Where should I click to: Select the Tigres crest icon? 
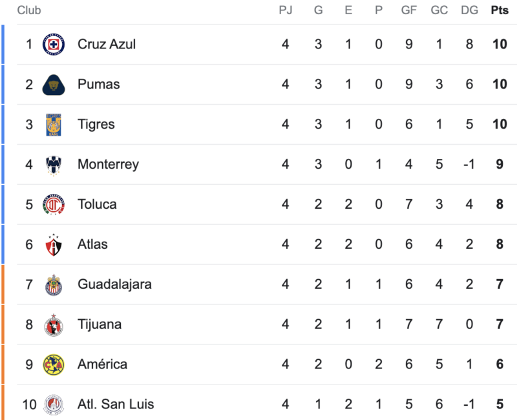(53, 125)
